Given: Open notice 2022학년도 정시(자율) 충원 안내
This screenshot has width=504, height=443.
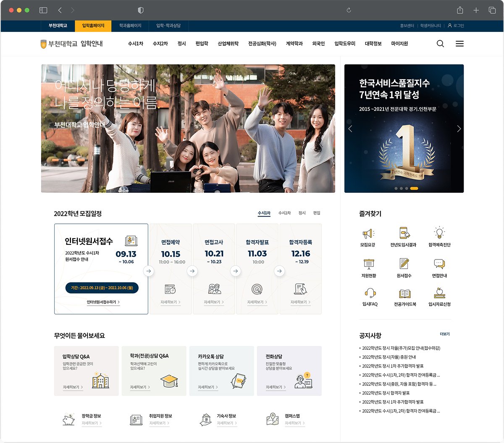Looking at the screenshot, I should pos(389,357).
